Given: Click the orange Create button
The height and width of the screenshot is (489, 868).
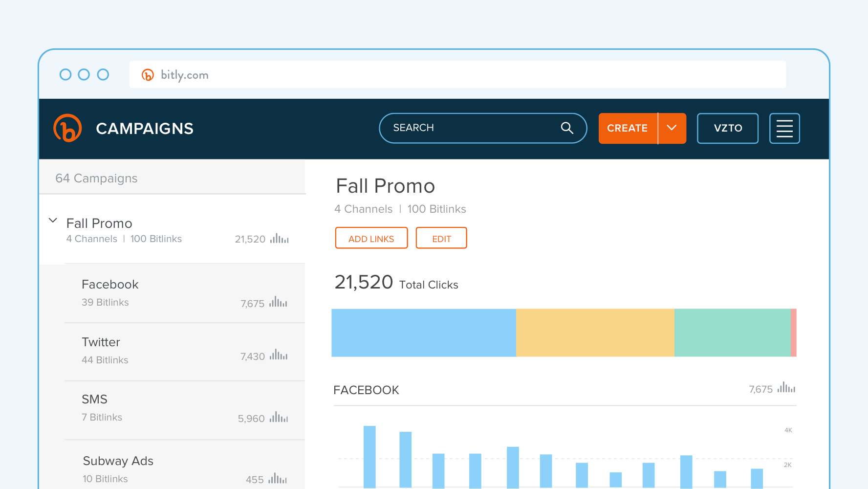Looking at the screenshot, I should point(628,128).
